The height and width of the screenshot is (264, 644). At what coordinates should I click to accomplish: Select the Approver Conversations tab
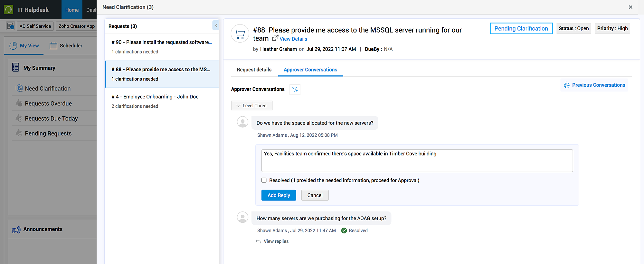(310, 70)
